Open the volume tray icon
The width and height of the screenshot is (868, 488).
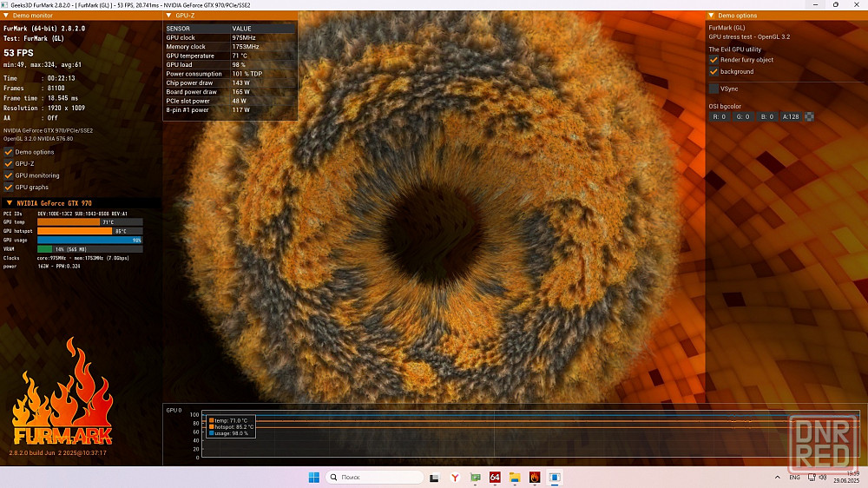[823, 478]
